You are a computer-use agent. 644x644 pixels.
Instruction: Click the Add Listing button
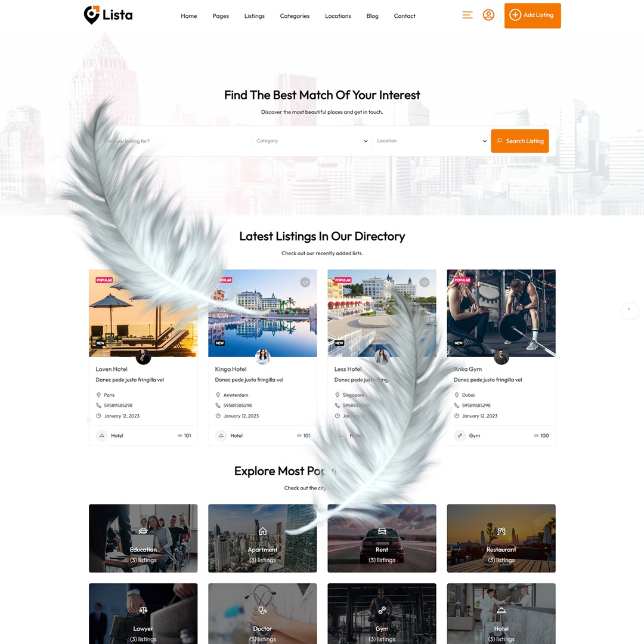(x=532, y=16)
